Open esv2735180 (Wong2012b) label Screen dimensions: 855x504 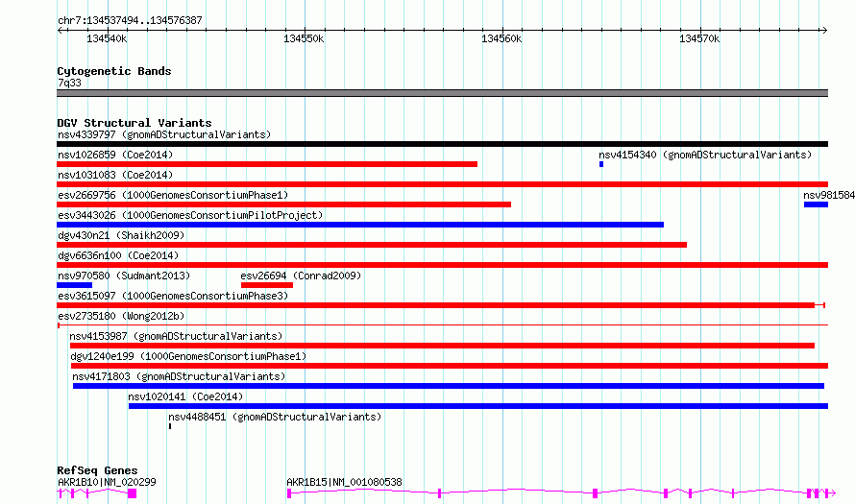(121, 316)
